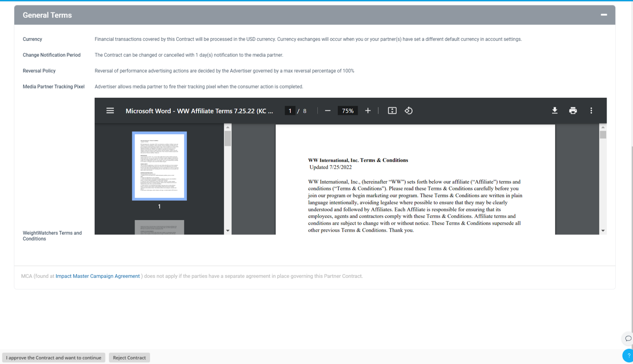Image resolution: width=633 pixels, height=364 pixels.
Task: Download the WW Affiliate Terms PDF
Action: click(x=555, y=111)
